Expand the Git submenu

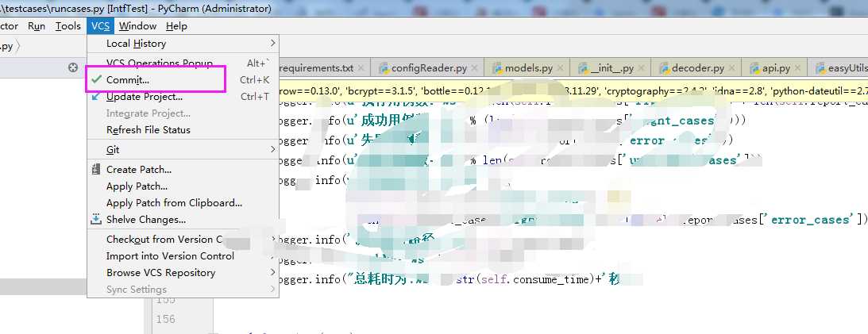183,150
